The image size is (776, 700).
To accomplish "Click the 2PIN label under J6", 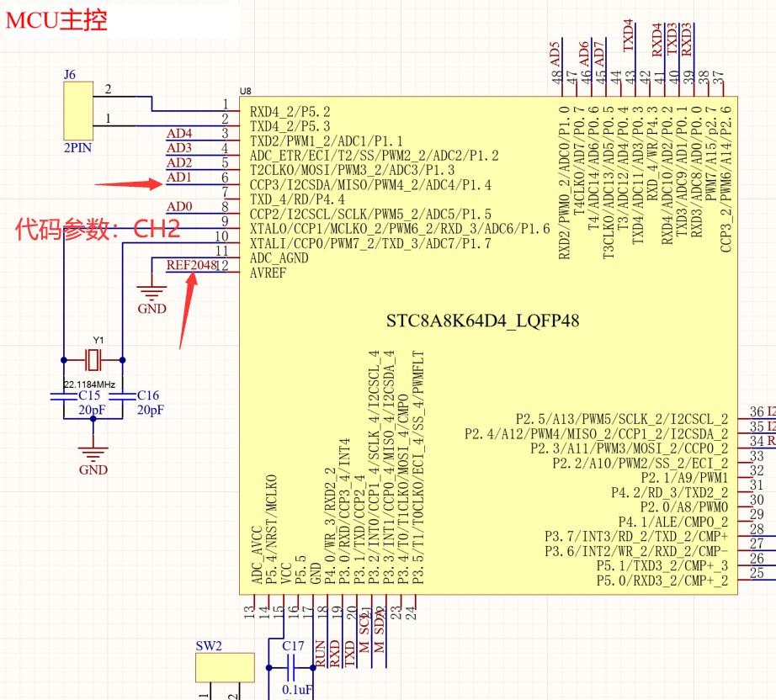I will 77,148.
